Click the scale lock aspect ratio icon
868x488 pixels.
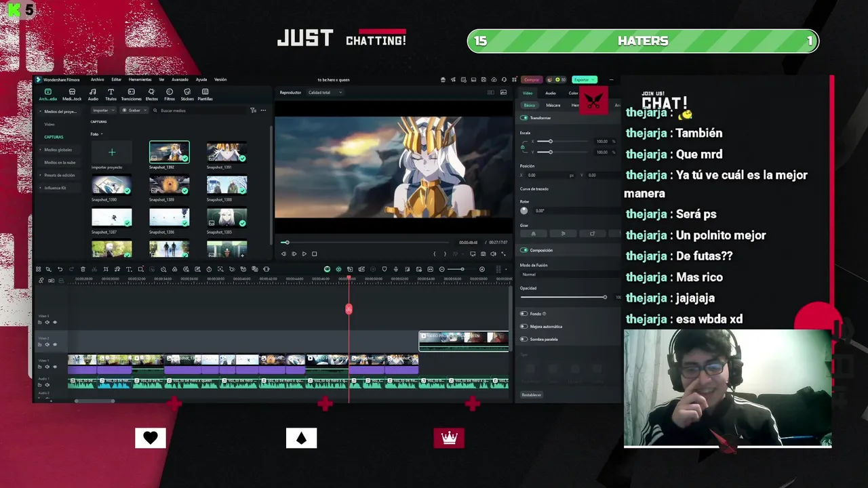pos(523,146)
